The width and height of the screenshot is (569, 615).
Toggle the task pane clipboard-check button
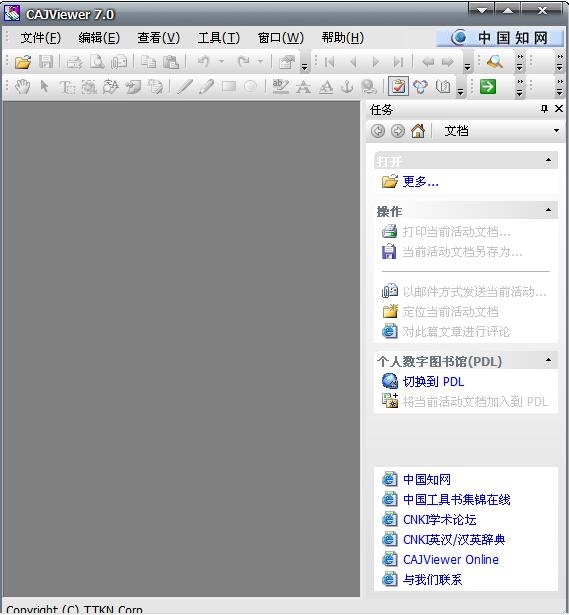click(x=398, y=86)
